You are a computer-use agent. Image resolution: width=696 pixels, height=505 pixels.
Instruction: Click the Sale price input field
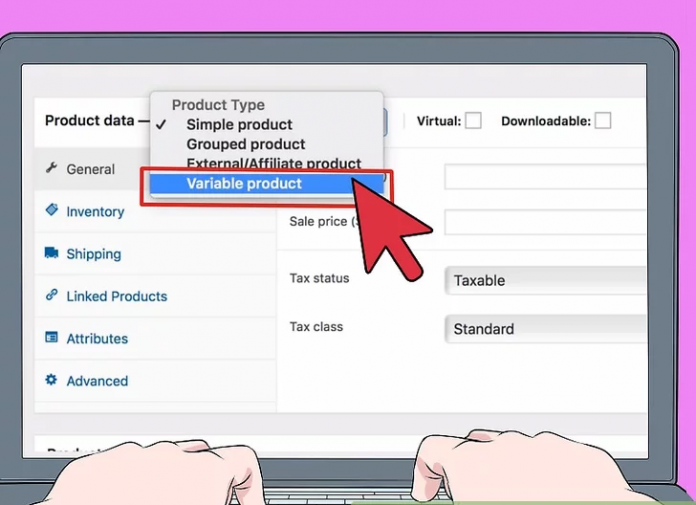(545, 222)
